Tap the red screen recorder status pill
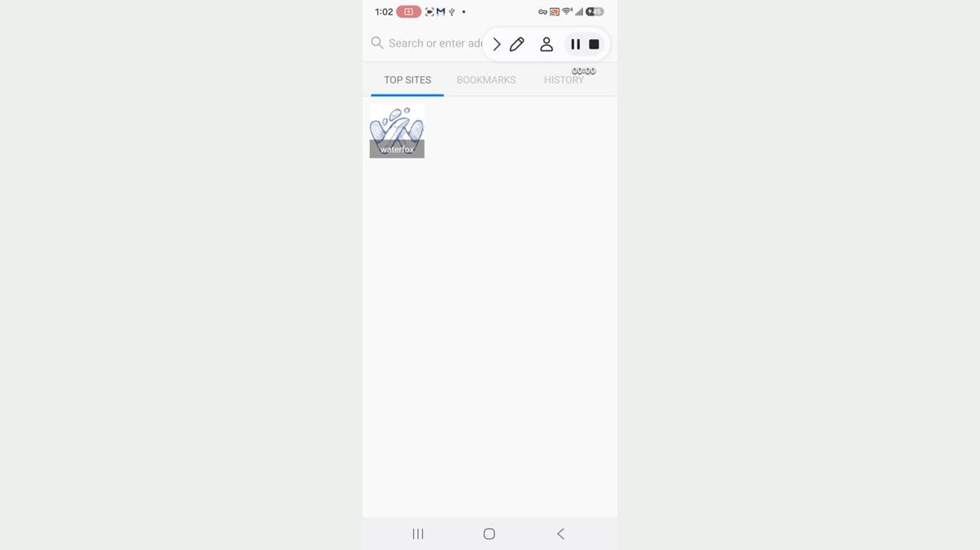 (x=408, y=12)
